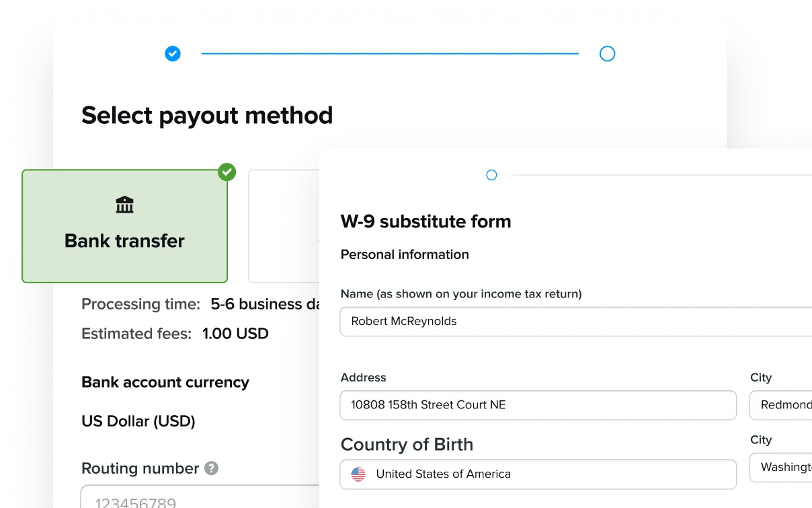Click the Redmond city field
812x508 pixels.
pyautogui.click(x=780, y=405)
